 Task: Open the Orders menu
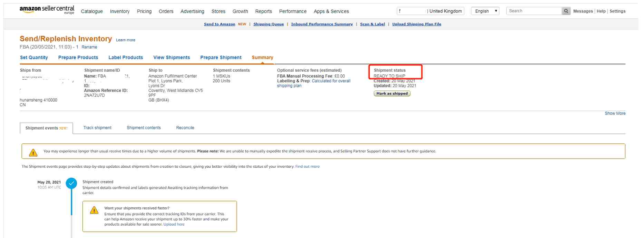166,11
